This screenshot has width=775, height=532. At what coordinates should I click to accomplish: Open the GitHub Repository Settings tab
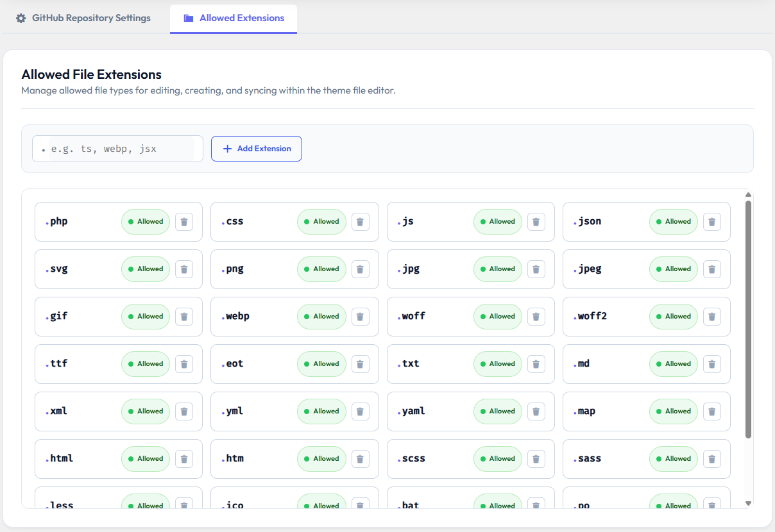point(83,18)
